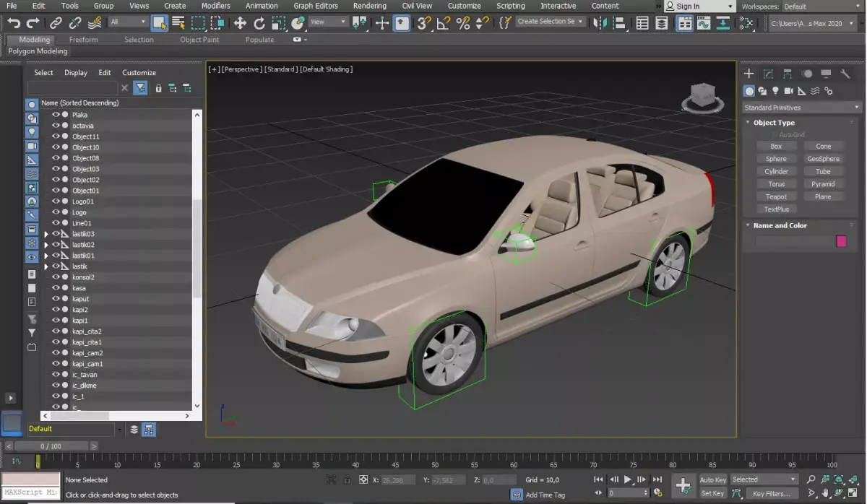Viewport: 867px width, 504px height.
Task: Click the Undo arrow icon
Action: pyautogui.click(x=14, y=23)
